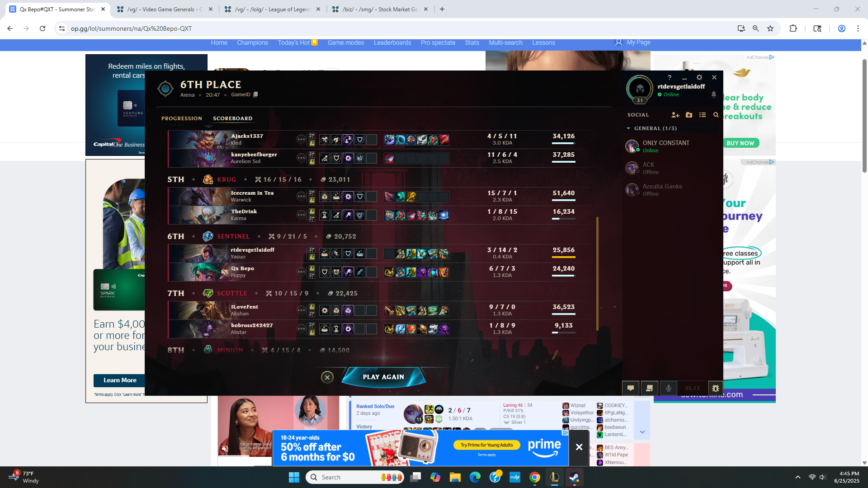Search friends with the magnifier icon
Image resolution: width=868 pixels, height=488 pixels.
tap(716, 115)
